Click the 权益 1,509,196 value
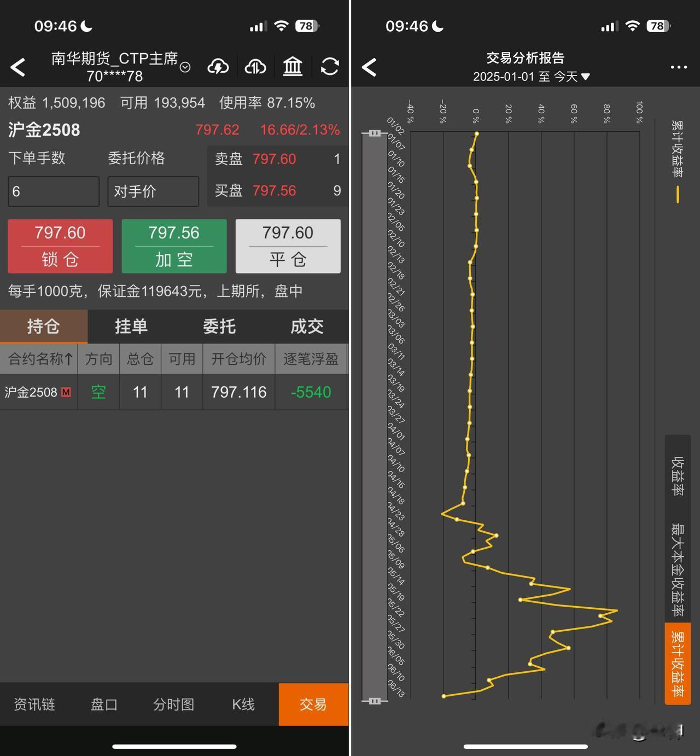This screenshot has height=756, width=700. [x=56, y=103]
